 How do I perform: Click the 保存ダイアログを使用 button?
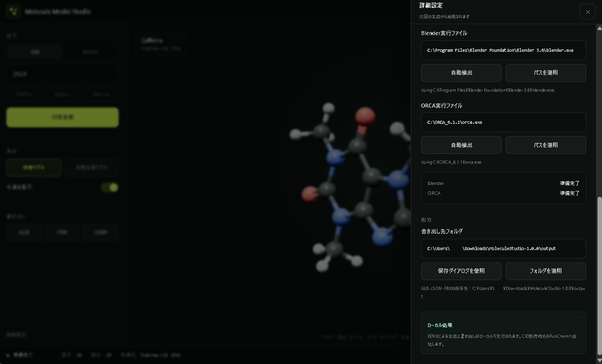click(x=461, y=271)
